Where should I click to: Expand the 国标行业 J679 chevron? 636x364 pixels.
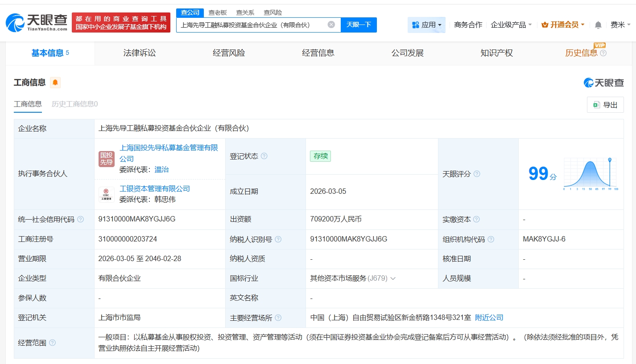tap(393, 278)
